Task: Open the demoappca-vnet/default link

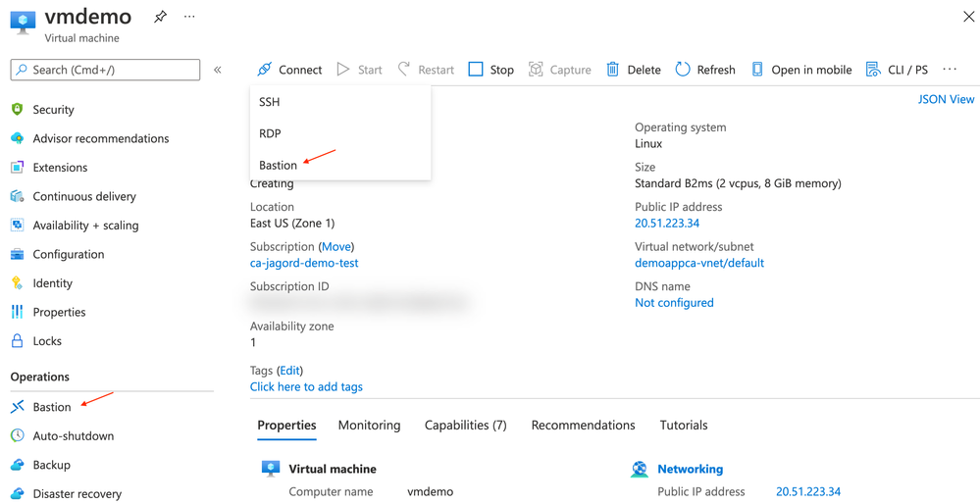Action: tap(699, 263)
